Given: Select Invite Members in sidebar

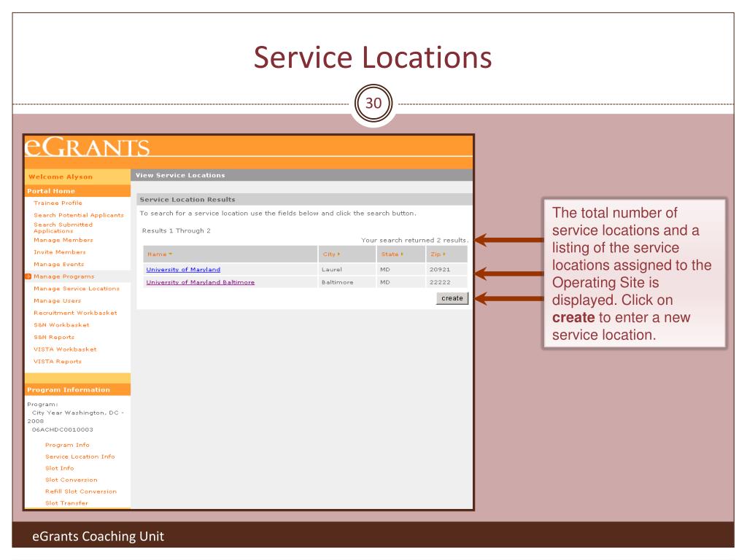Looking at the screenshot, I should 60,252.
